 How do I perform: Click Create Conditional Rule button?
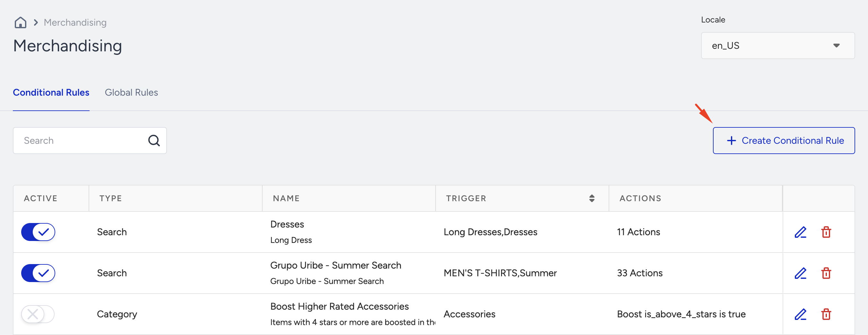[x=784, y=141]
